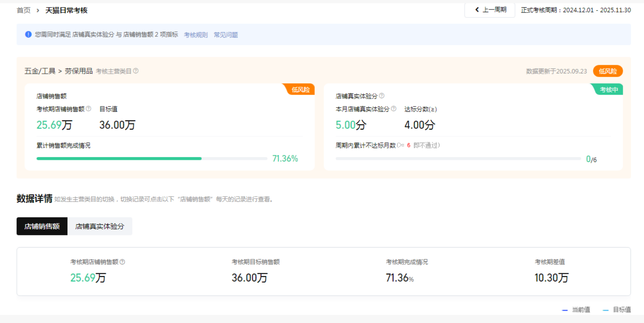Viewport: 644px width, 323px height.
Task: Click help icon in data details 考核期店铺销售额
Action: (123, 262)
